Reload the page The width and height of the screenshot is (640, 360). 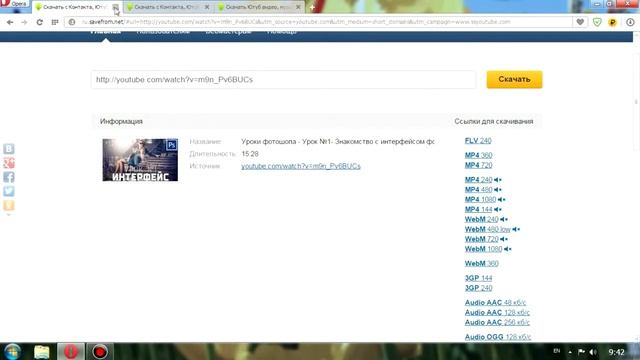(40, 22)
